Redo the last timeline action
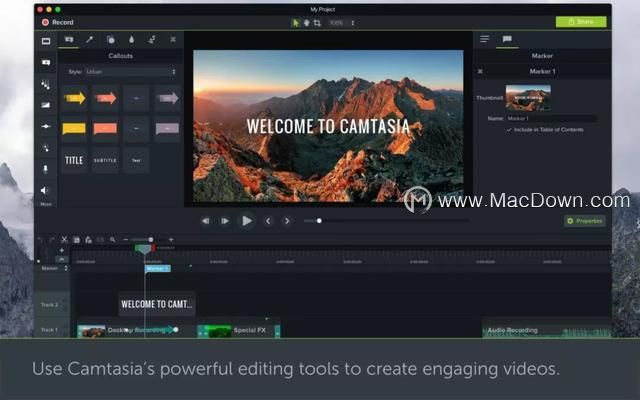640x400 pixels. tap(52, 240)
